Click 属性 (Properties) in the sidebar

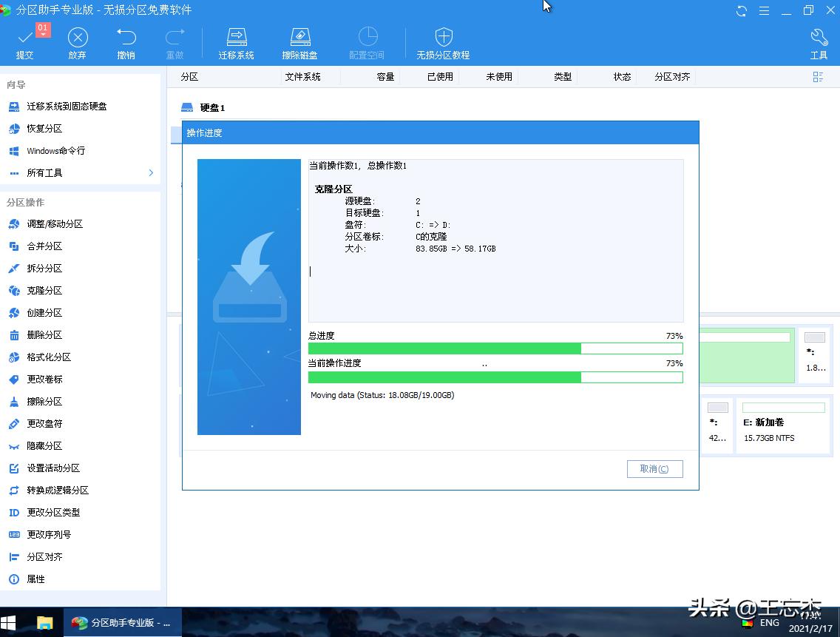(35, 579)
